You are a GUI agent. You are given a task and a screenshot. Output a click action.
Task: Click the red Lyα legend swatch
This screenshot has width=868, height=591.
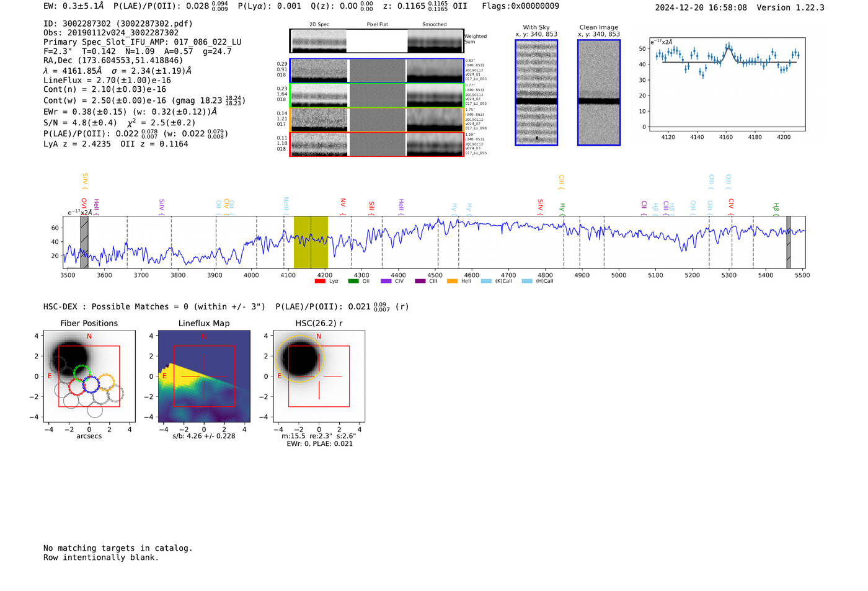coord(320,282)
